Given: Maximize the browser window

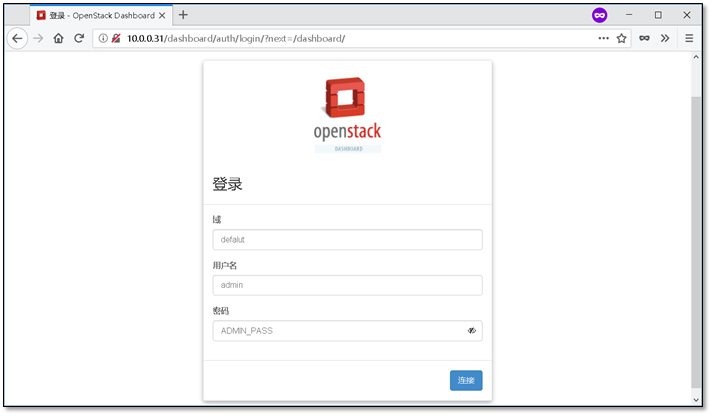Looking at the screenshot, I should tap(658, 15).
